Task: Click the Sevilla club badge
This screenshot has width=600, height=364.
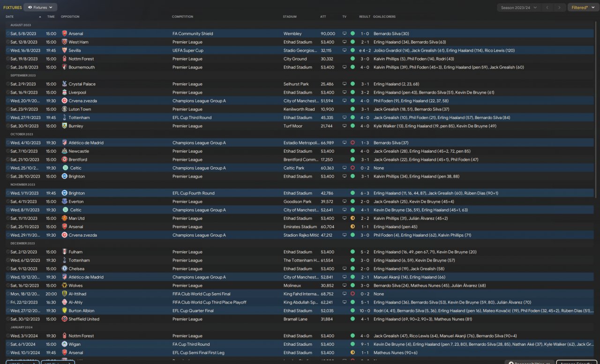Action: point(64,51)
